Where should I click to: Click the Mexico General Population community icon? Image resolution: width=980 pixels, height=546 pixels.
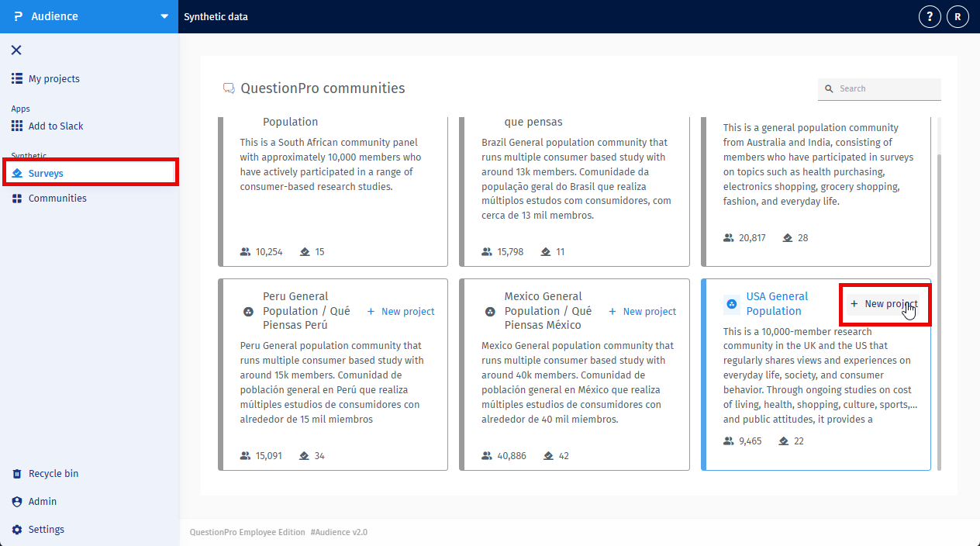click(490, 311)
